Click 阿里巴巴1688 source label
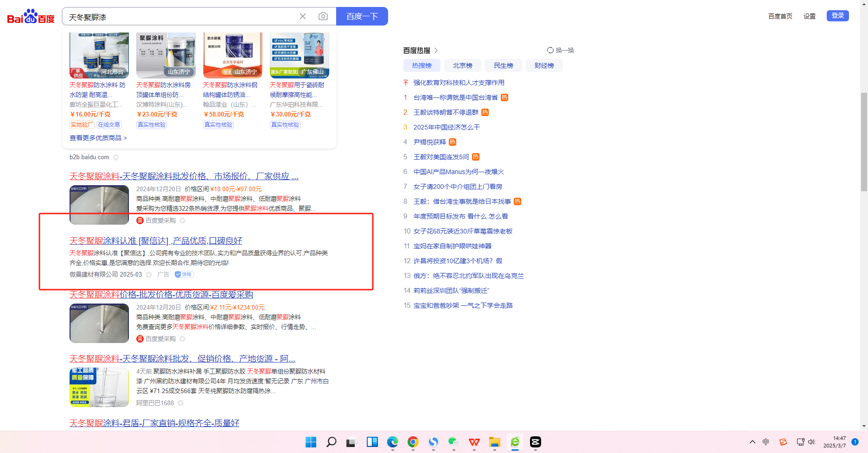The width and height of the screenshot is (868, 453). pyautogui.click(x=155, y=403)
